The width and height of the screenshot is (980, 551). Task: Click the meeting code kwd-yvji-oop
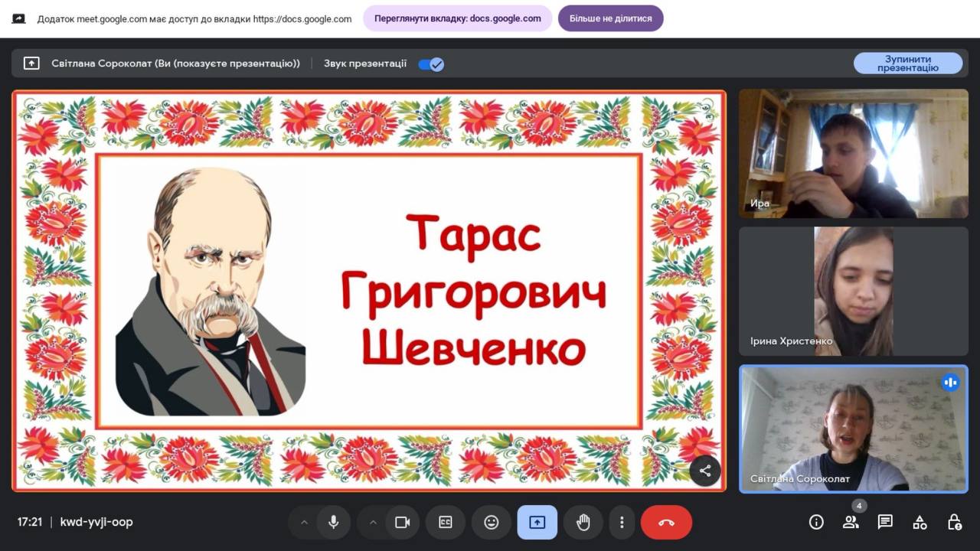tap(96, 522)
